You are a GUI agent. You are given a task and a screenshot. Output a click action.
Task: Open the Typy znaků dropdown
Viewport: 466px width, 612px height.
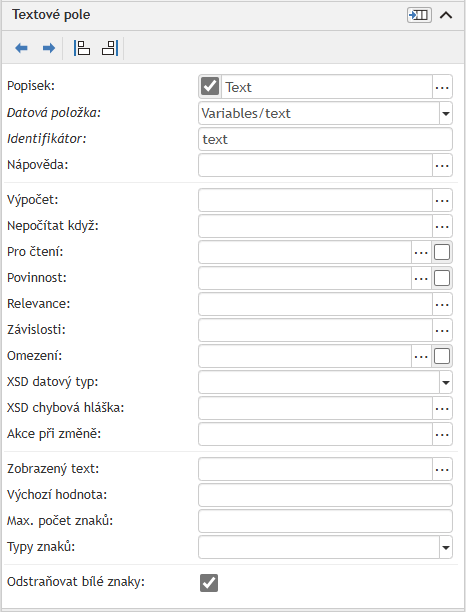coord(446,548)
